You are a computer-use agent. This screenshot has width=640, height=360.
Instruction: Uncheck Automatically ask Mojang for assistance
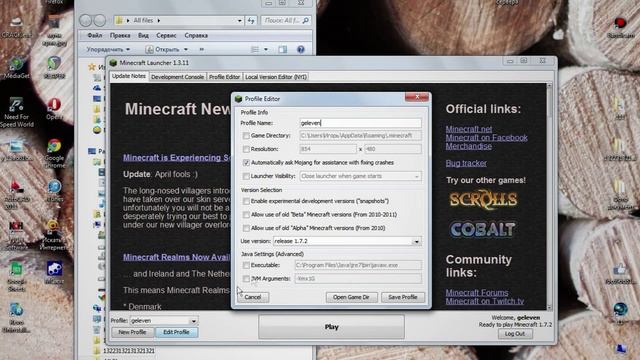(x=246, y=162)
